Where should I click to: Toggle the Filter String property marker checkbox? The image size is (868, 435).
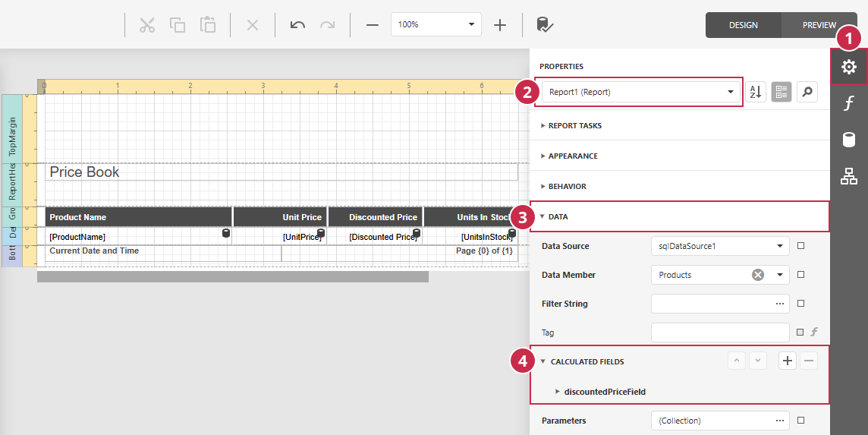pyautogui.click(x=800, y=303)
